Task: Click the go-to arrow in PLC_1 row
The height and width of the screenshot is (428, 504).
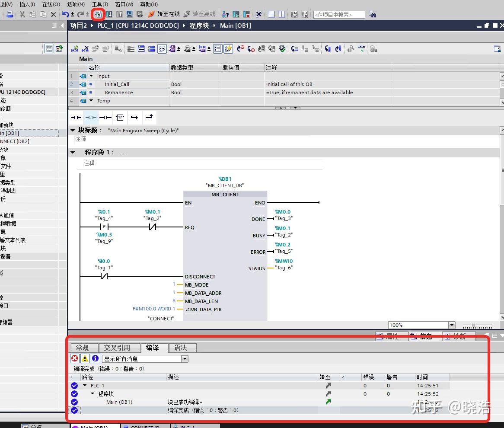Action: 328,385
